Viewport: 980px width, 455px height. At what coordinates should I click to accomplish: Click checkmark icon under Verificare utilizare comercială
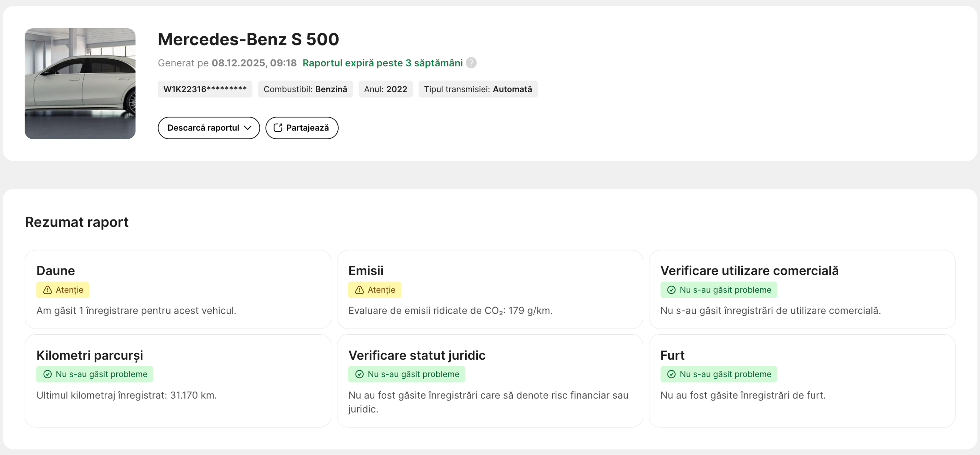[671, 290]
